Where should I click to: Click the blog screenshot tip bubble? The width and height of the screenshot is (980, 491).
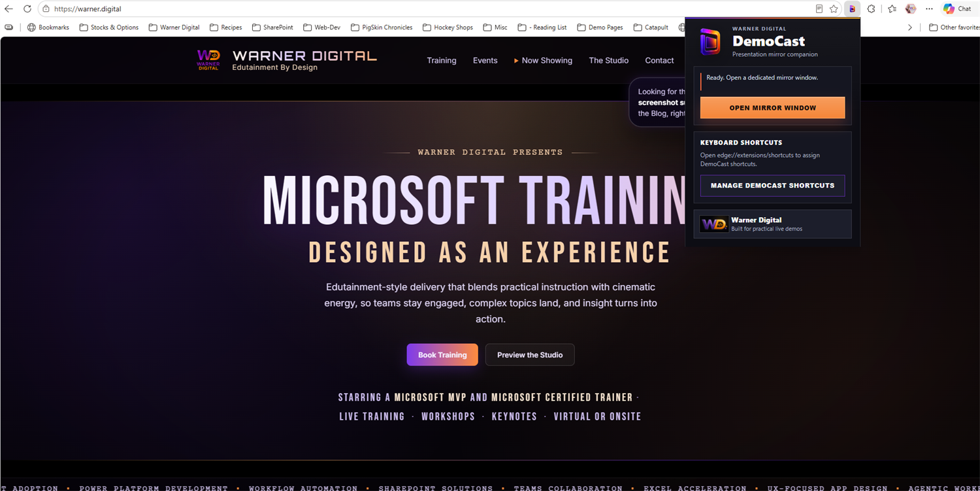[657, 102]
